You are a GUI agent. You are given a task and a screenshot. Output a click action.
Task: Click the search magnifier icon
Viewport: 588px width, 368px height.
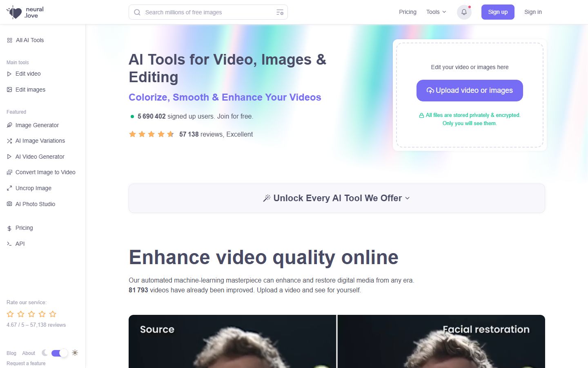tap(137, 12)
